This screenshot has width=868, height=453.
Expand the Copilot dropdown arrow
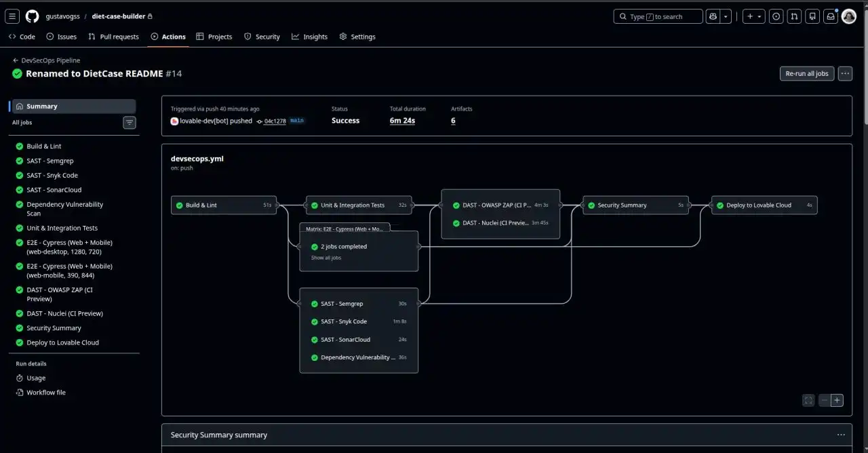coord(726,16)
